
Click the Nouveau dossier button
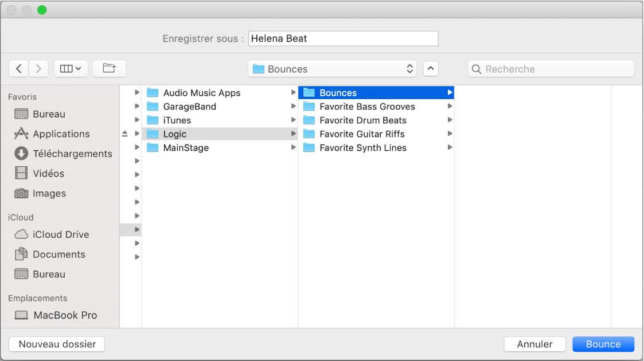(x=57, y=344)
